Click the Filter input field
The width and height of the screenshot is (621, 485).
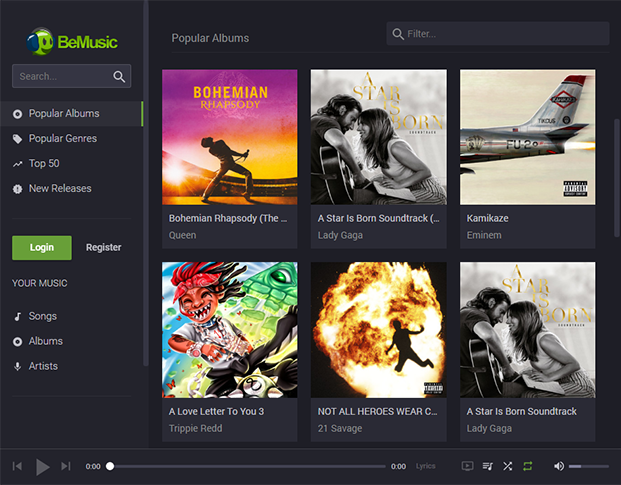pyautogui.click(x=505, y=34)
